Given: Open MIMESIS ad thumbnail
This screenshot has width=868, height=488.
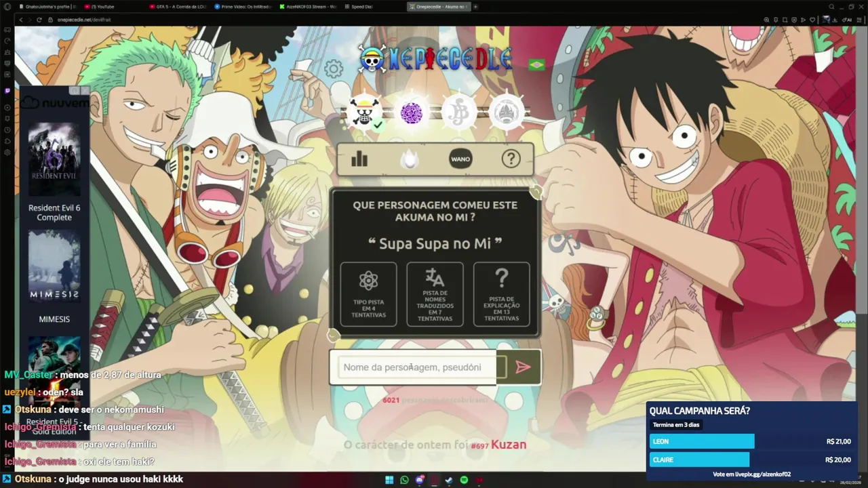Looking at the screenshot, I should [x=54, y=266].
